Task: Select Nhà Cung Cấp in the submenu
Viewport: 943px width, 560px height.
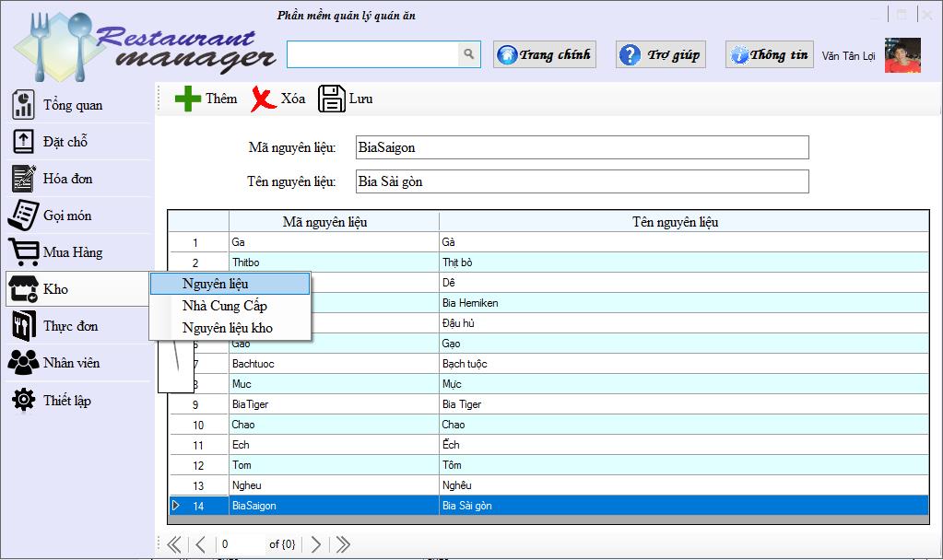Action: [x=230, y=306]
